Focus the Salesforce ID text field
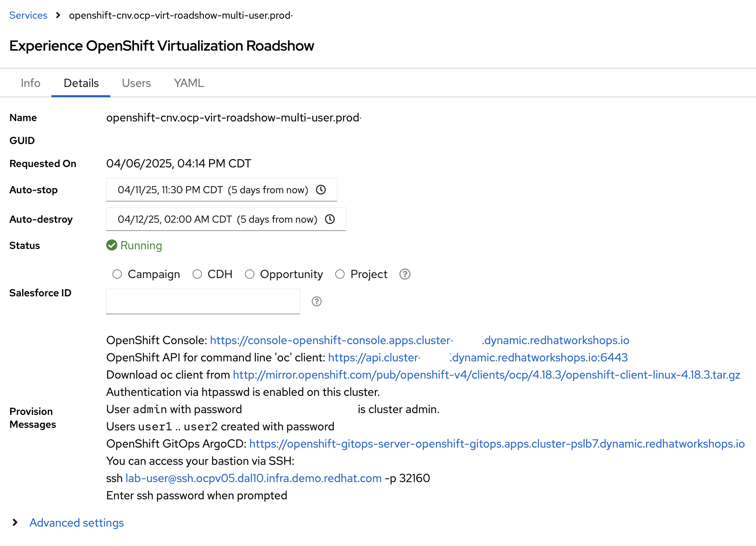This screenshot has height=546, width=756. (203, 301)
